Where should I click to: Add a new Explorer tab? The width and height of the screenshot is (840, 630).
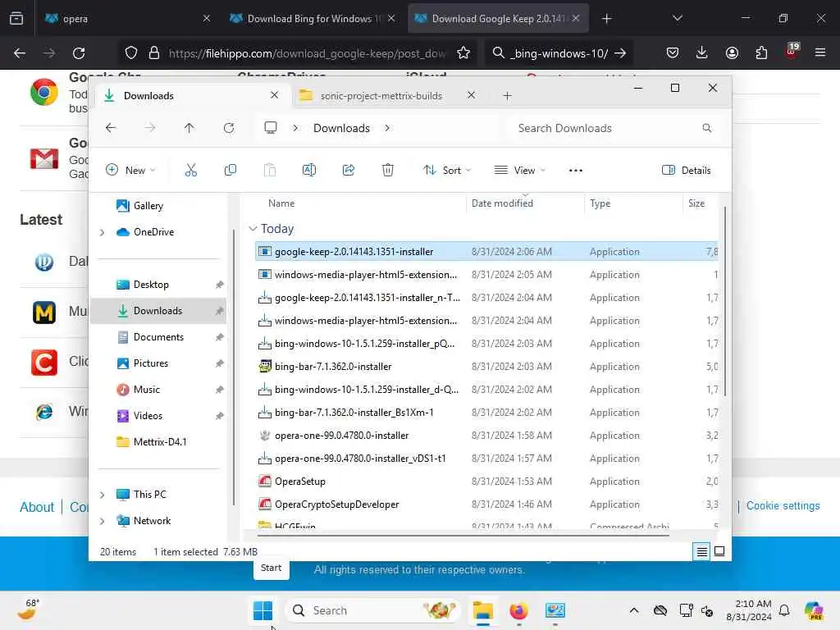pyautogui.click(x=507, y=96)
